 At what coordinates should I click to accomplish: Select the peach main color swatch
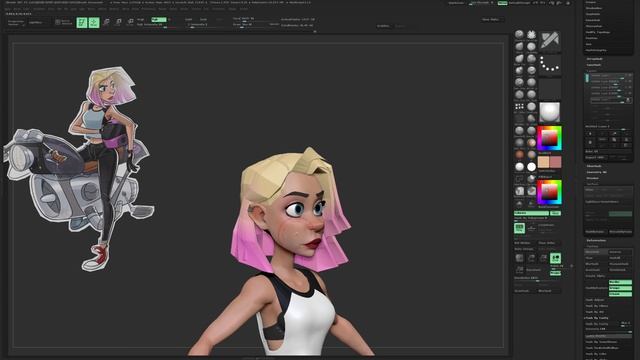pos(543,162)
